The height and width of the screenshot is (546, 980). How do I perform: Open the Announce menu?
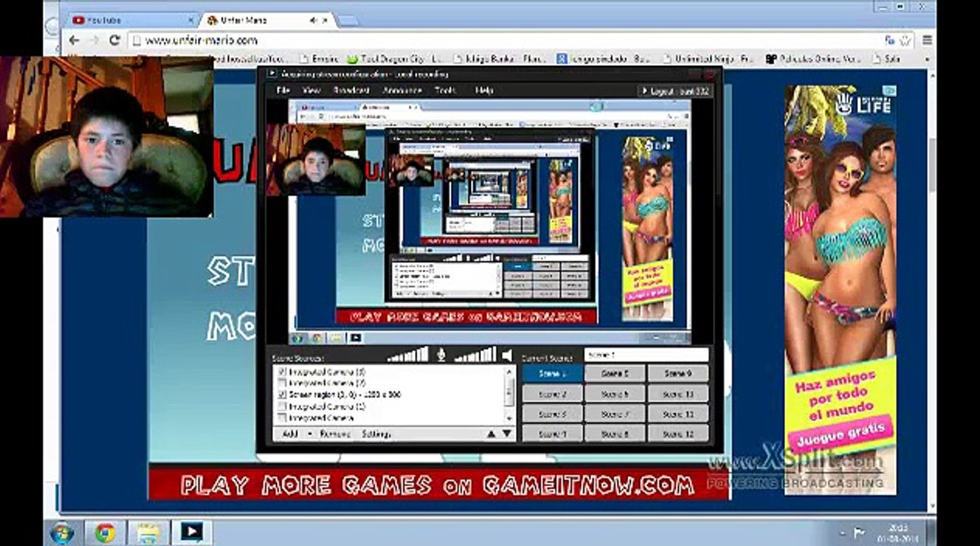(x=402, y=90)
